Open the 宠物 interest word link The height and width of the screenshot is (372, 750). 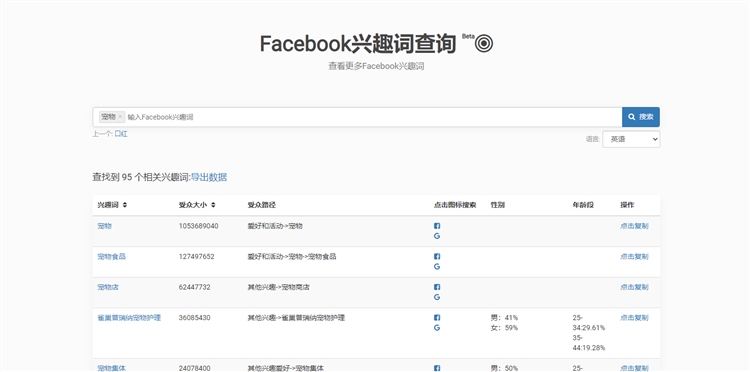[x=104, y=226]
